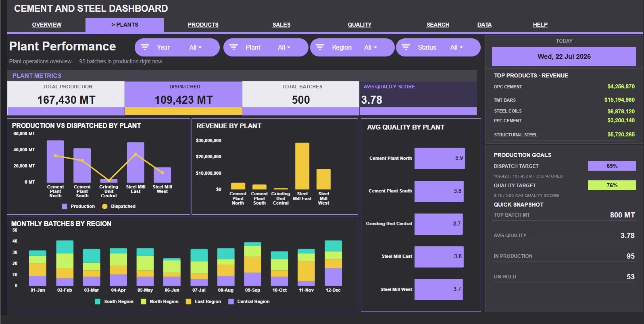Click the PPC Cement revenue $3,200,140
644x324 pixels.
[x=621, y=120]
